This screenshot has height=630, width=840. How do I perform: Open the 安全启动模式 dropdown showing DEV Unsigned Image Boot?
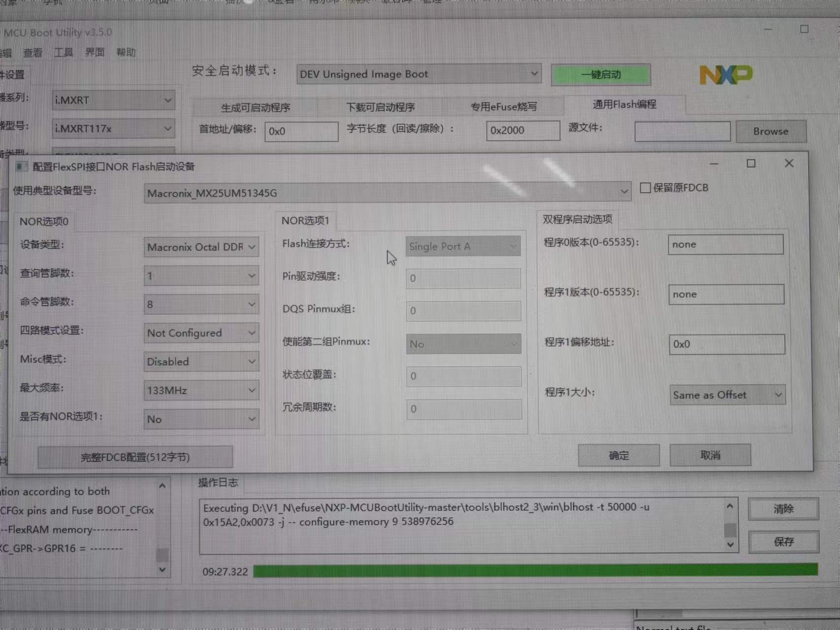coord(534,74)
